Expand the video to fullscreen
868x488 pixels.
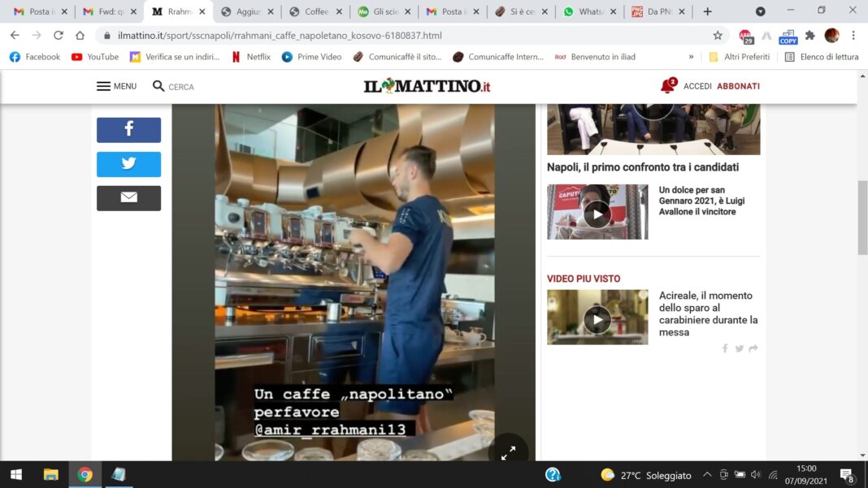[x=508, y=453]
